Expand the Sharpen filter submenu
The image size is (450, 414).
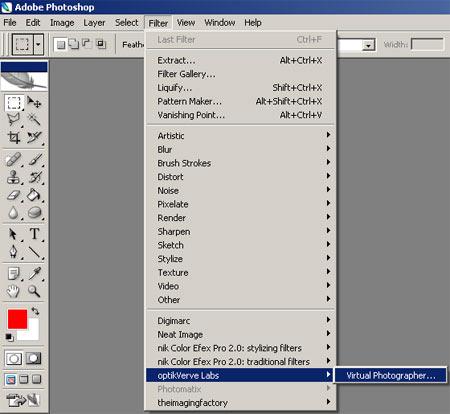coord(240,231)
